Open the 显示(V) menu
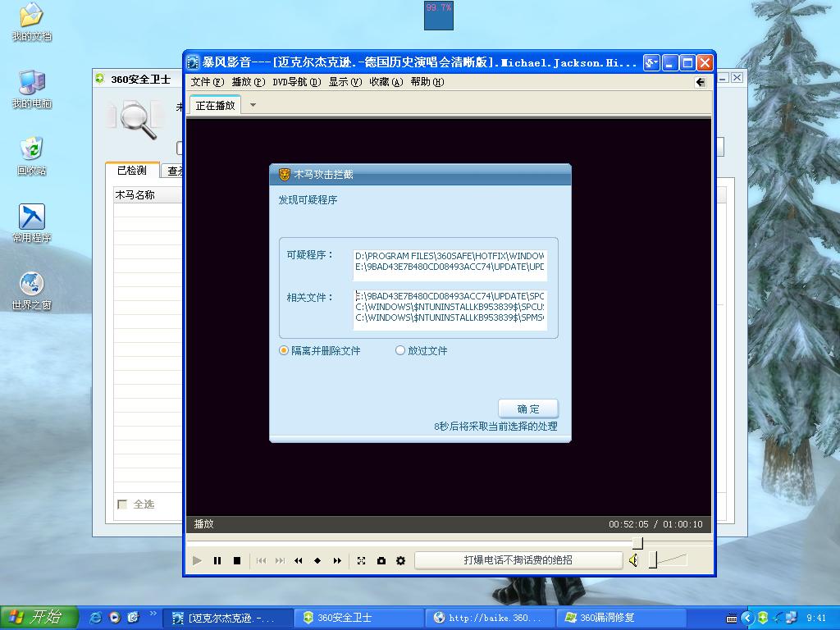 coord(345,82)
